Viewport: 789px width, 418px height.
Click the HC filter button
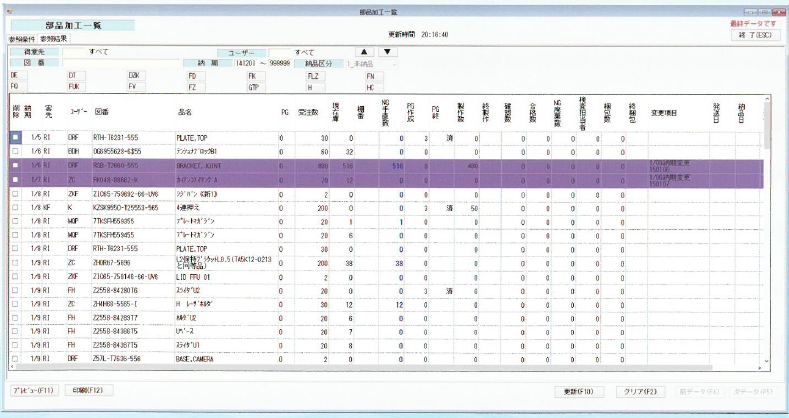374,88
